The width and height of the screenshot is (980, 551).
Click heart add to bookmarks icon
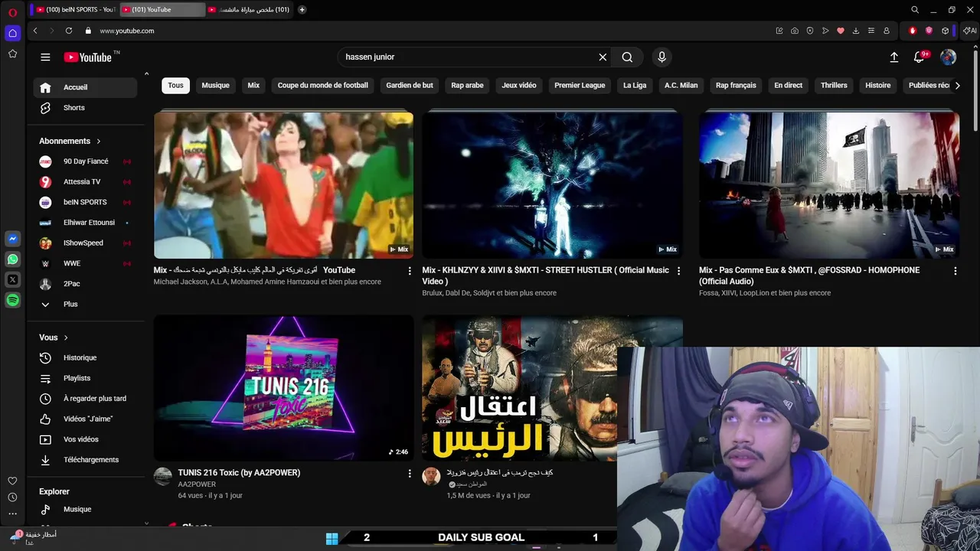point(841,31)
